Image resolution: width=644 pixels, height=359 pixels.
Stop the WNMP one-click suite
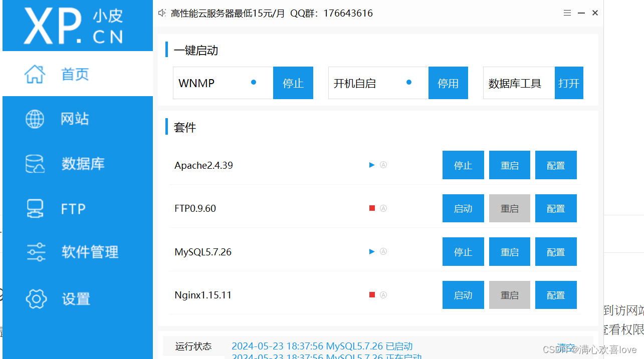click(x=293, y=83)
